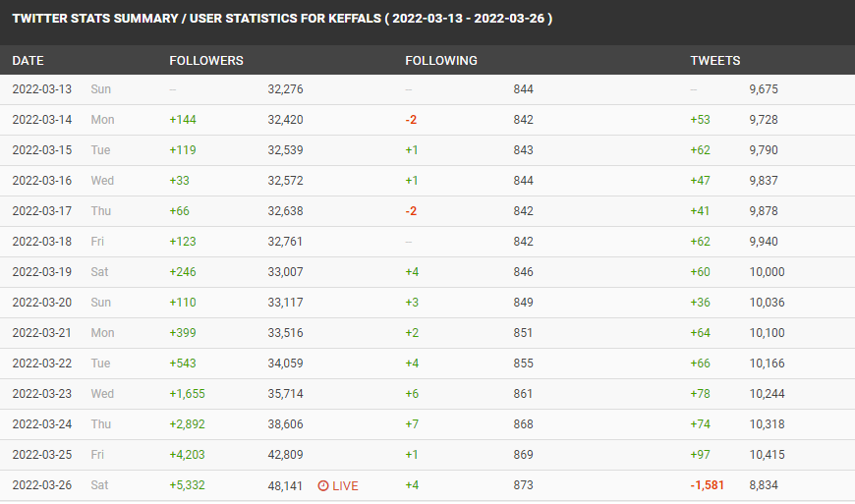855x504 pixels.
Task: Click the 873 following total
Action: (x=523, y=485)
